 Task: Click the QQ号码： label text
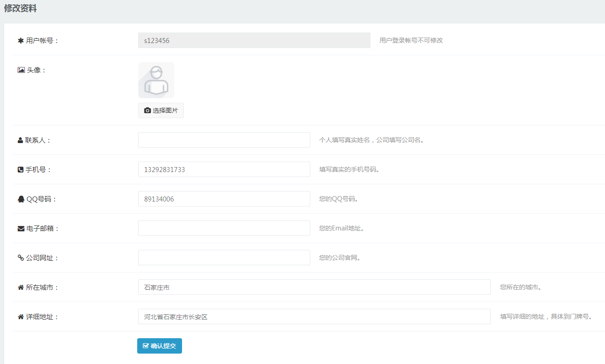point(42,199)
